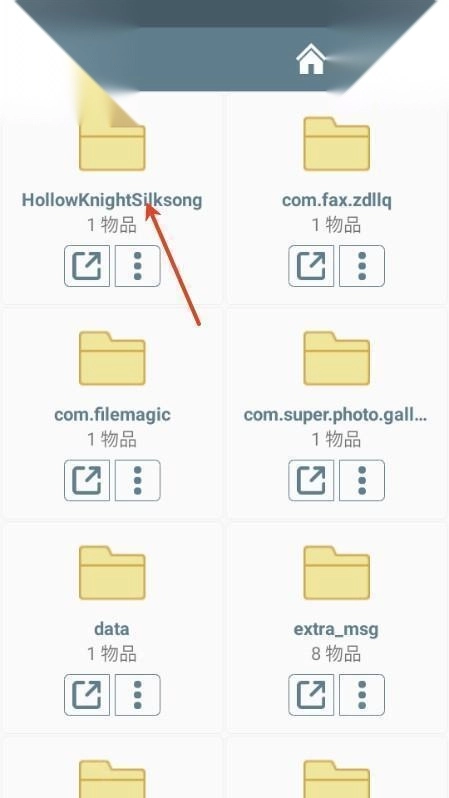Click the open-external icon under extra_msg

(x=311, y=695)
